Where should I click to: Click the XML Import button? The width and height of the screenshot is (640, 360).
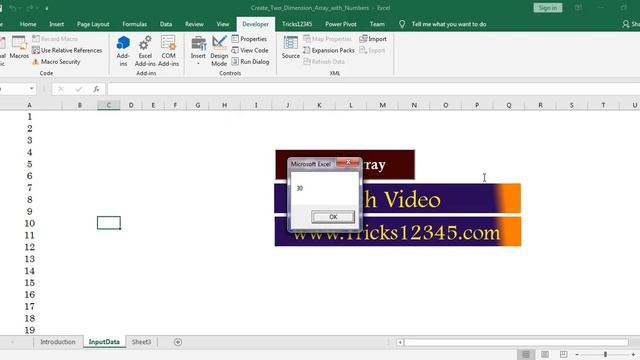[373, 39]
